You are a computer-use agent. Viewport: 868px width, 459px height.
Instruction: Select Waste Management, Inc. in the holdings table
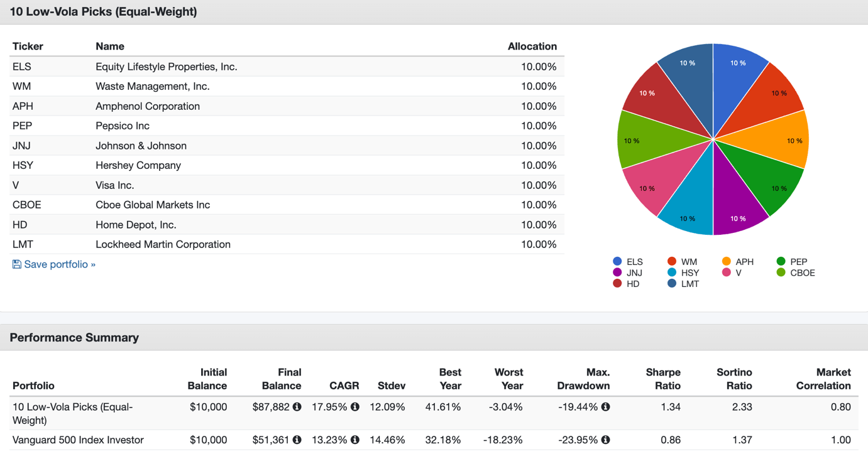click(x=153, y=86)
